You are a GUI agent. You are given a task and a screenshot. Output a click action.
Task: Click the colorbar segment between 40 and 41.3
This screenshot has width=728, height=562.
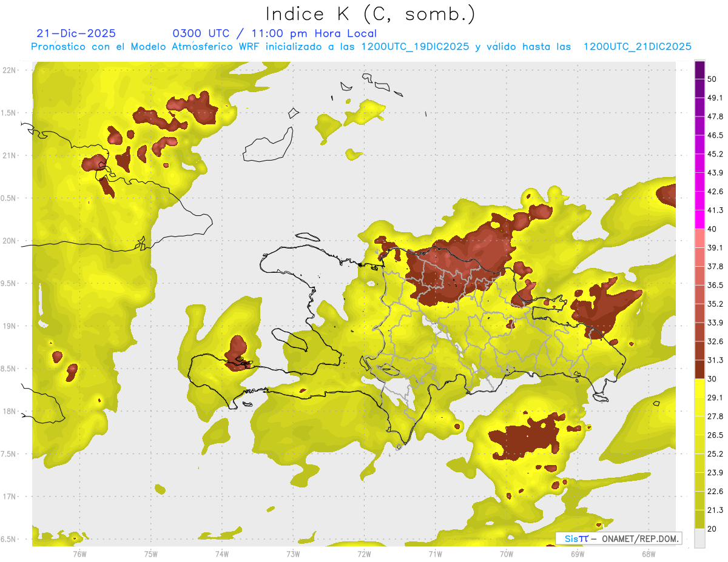699,220
